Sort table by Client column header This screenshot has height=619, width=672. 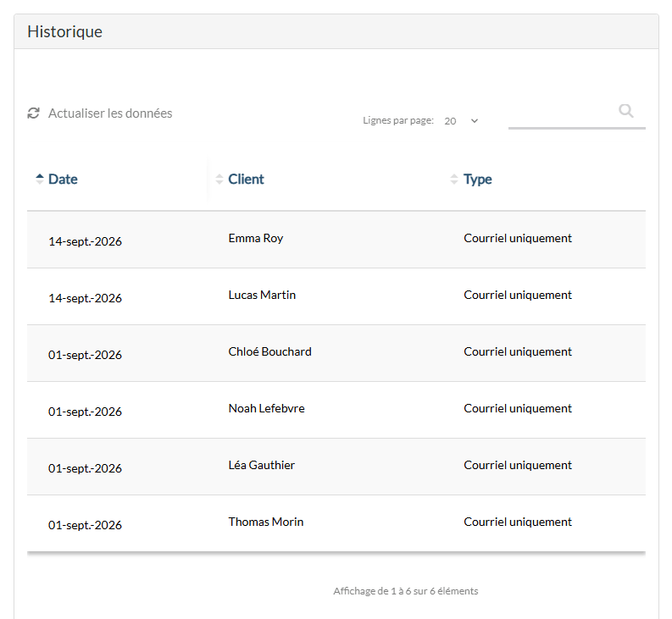[x=246, y=179]
